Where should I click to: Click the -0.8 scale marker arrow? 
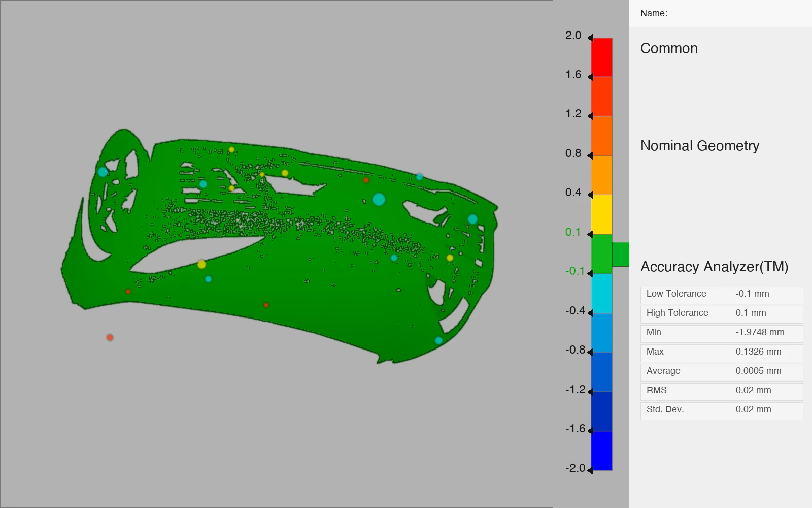[x=590, y=352]
